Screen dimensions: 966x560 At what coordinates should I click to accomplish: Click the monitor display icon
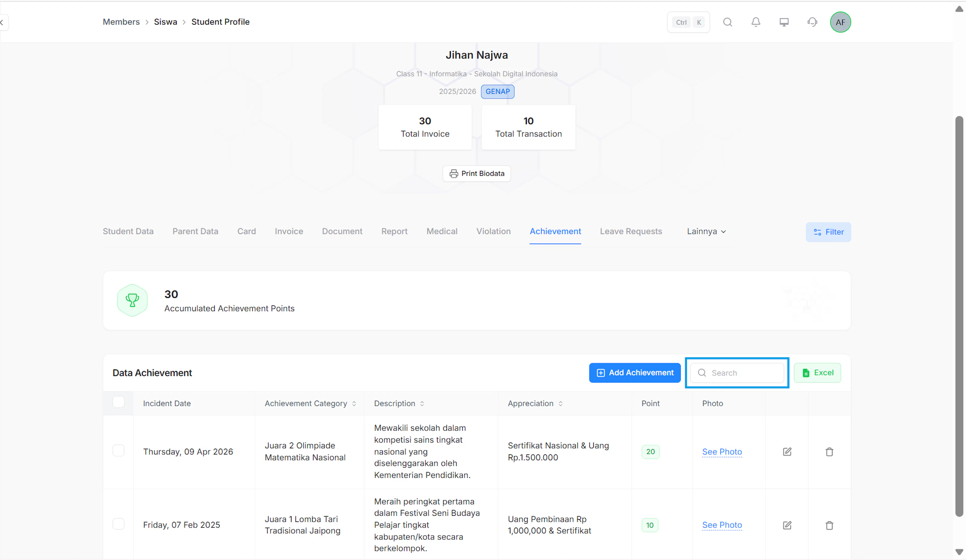coord(784,22)
